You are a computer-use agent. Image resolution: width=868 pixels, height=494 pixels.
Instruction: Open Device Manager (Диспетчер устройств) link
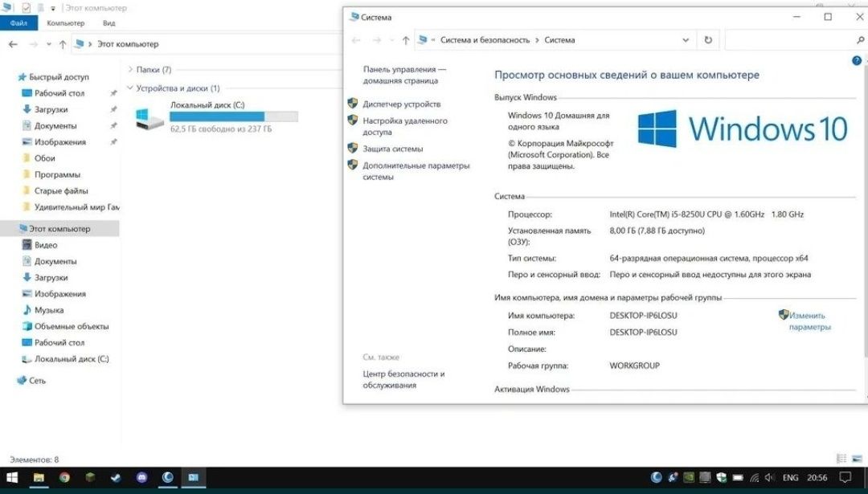(401, 104)
